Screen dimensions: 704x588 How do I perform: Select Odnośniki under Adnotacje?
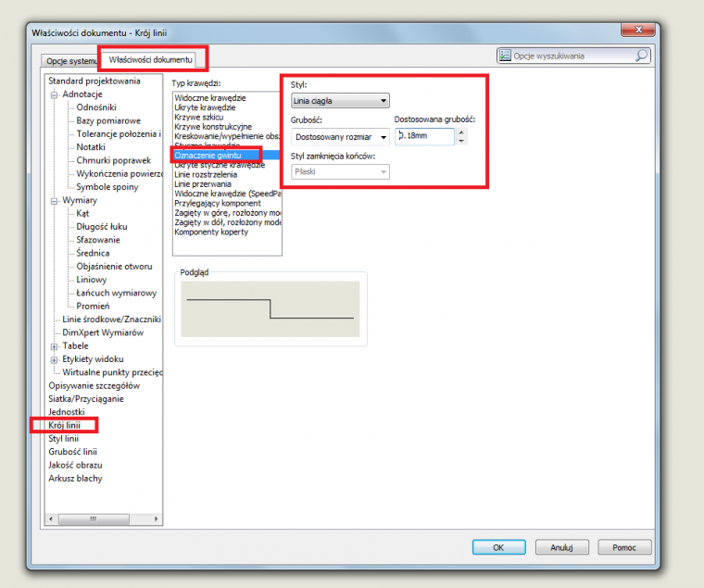[x=96, y=107]
